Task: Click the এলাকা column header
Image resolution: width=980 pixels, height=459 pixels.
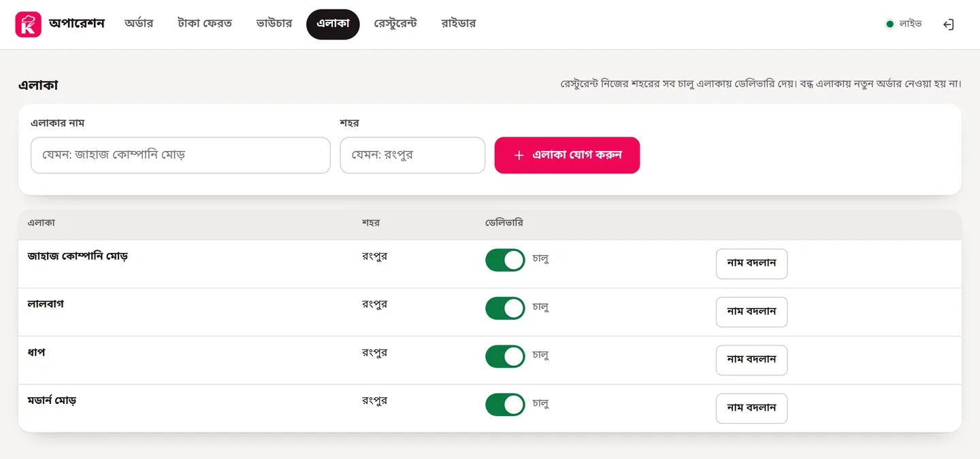Action: [42, 223]
